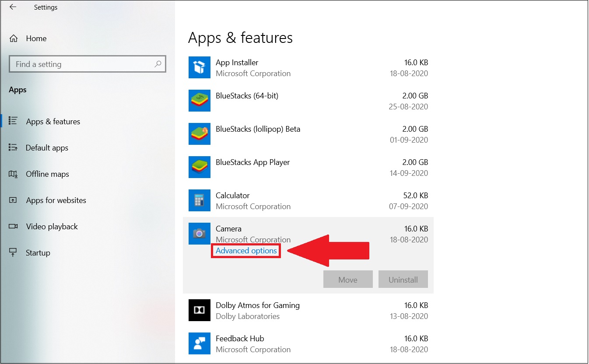
Task: Click the BlueStacks (64-bit) app icon
Action: click(x=200, y=101)
